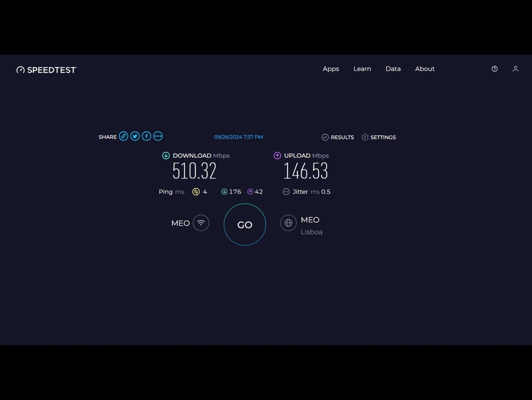Click the jitter wave icon
The height and width of the screenshot is (400, 532).
[x=286, y=191]
